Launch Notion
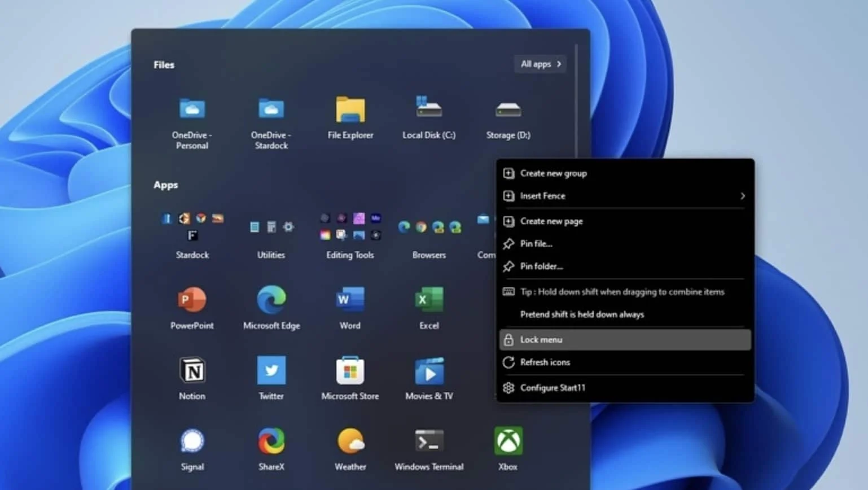 pos(192,378)
